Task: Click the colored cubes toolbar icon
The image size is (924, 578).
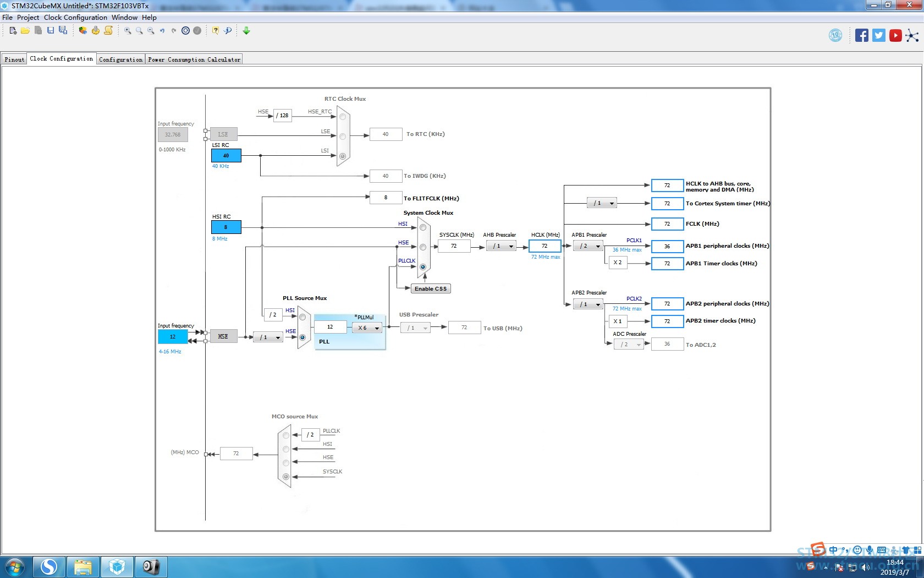Action: pyautogui.click(x=82, y=31)
